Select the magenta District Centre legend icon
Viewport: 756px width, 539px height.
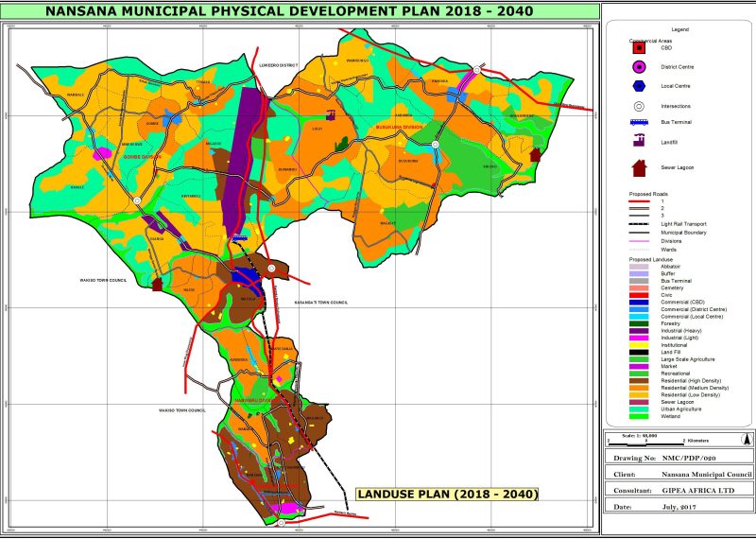click(639, 66)
